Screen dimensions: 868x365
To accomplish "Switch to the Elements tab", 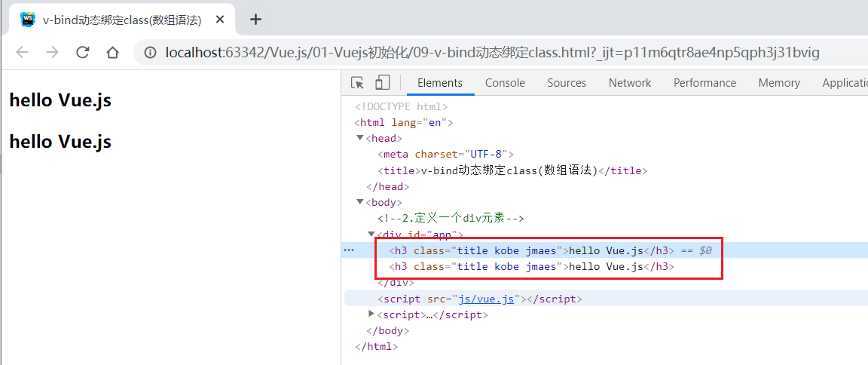I will (440, 82).
